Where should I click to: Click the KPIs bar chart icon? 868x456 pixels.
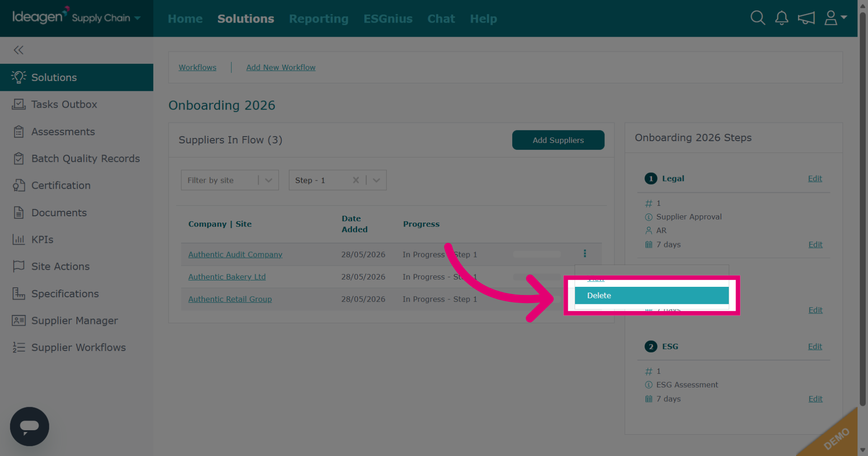tap(19, 240)
